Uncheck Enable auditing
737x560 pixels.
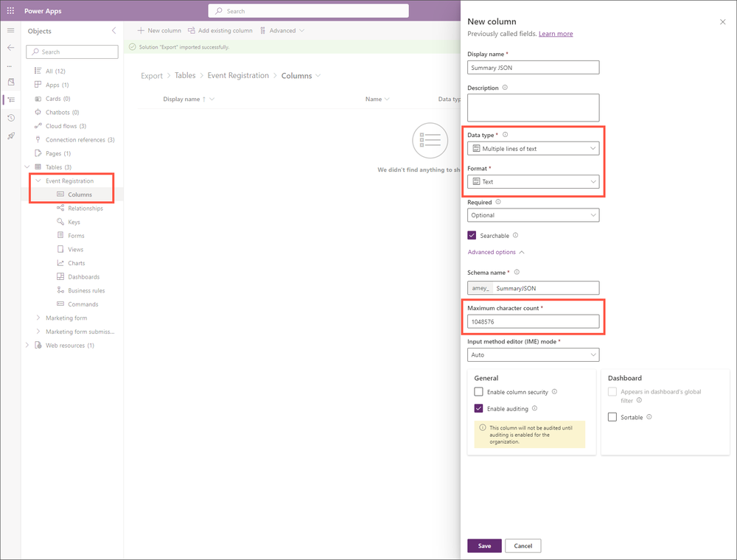[478, 408]
